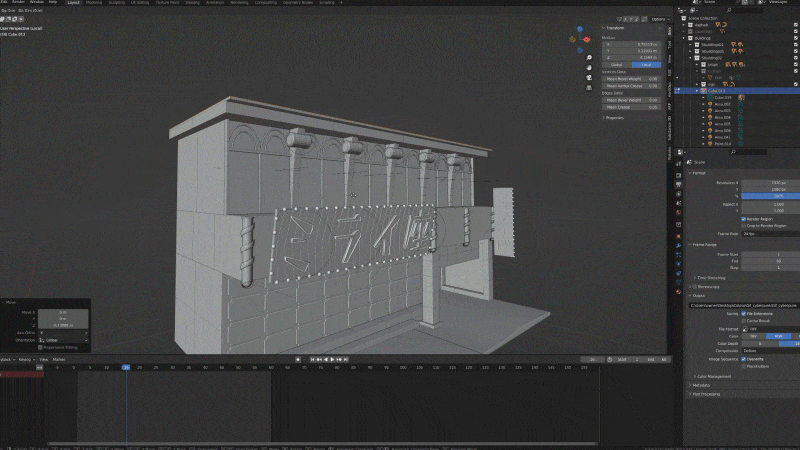Enable the Crop to Render Region checkbox
Image resolution: width=800 pixels, height=450 pixels.
click(x=743, y=225)
